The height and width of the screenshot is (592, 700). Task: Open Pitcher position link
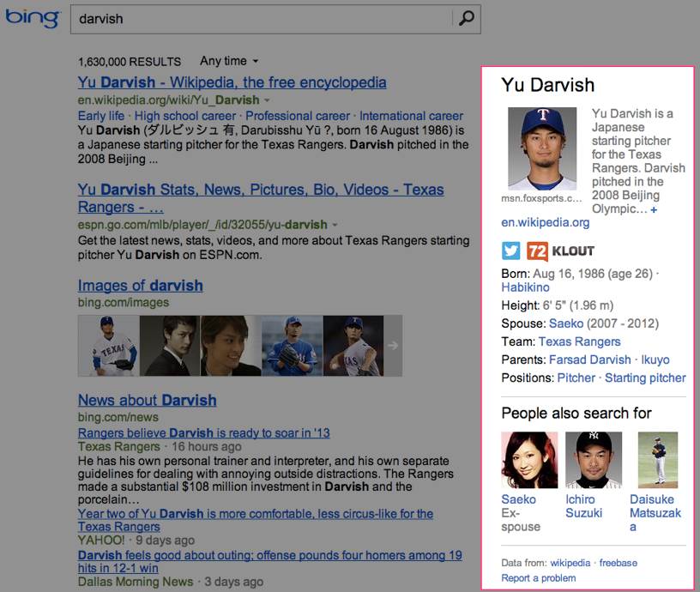click(576, 378)
